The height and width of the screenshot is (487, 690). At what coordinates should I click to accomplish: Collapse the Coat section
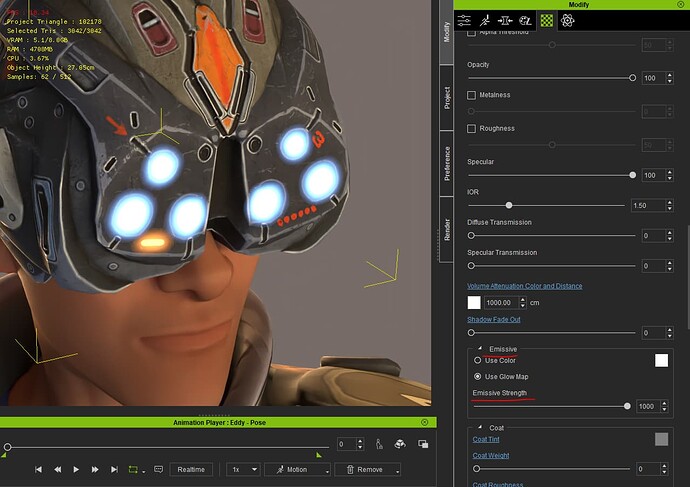pos(480,427)
